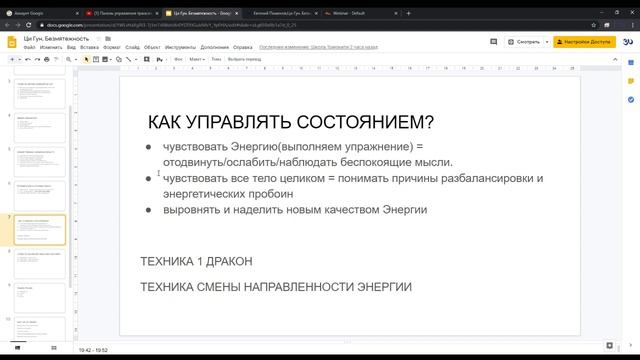Select the slide thumbnail directly above the highlighted one

click(40, 196)
